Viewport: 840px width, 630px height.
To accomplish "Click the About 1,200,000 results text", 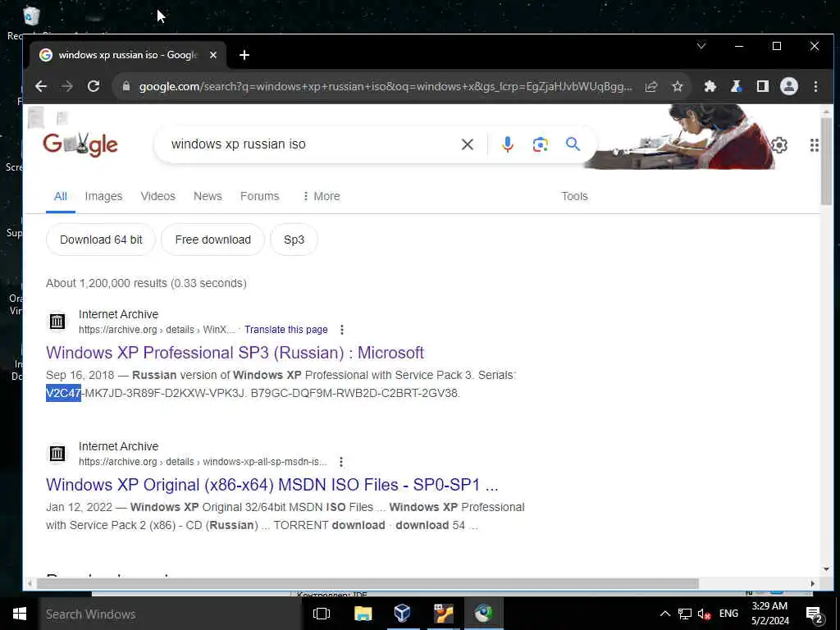I will [146, 283].
